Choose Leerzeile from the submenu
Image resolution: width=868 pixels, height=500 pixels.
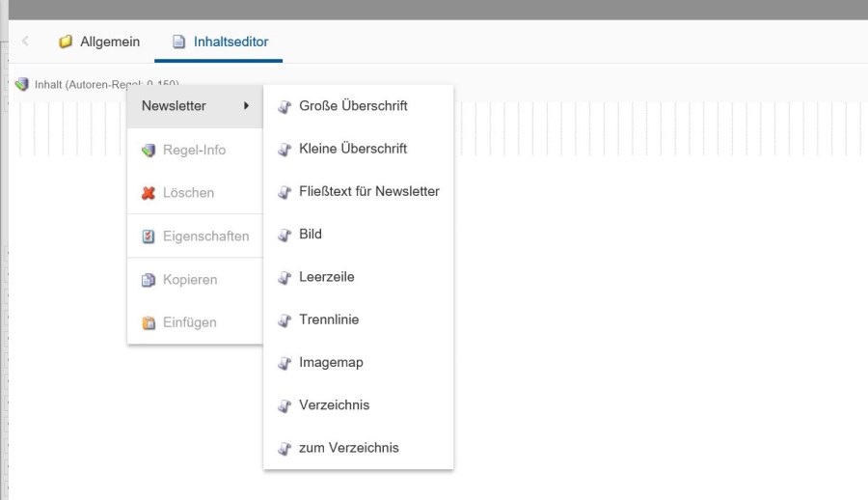click(327, 277)
